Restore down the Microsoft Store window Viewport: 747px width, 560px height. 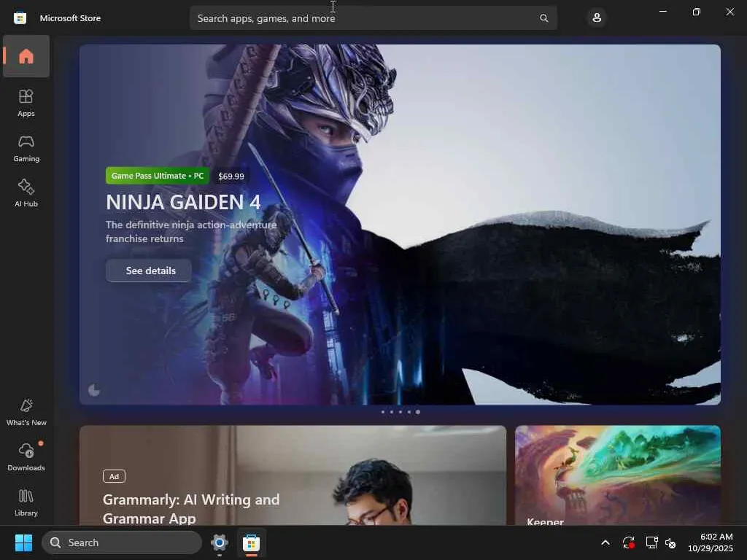click(696, 12)
